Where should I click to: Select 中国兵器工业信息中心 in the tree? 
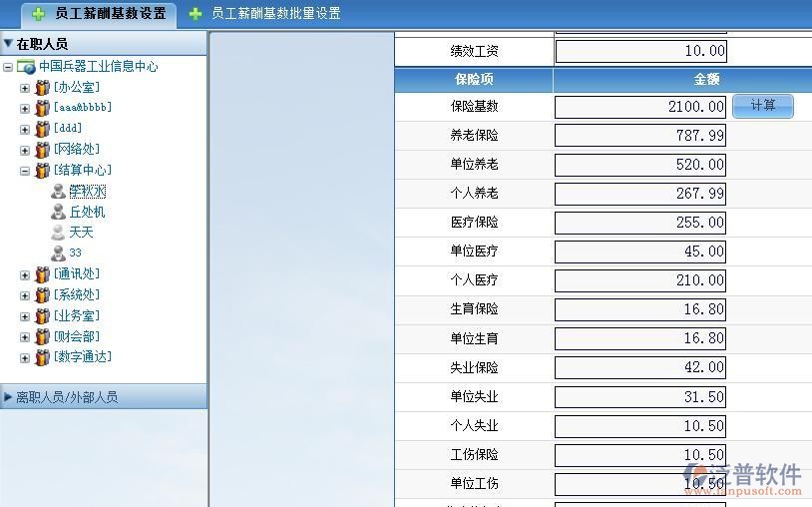pos(98,66)
